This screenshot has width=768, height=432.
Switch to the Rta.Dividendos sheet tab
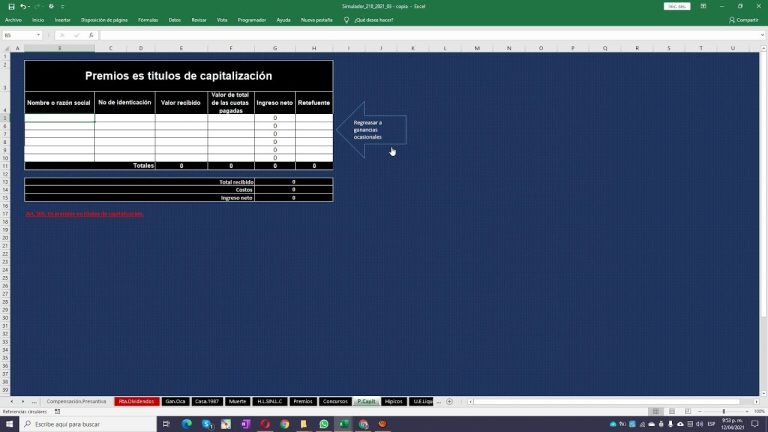136,401
